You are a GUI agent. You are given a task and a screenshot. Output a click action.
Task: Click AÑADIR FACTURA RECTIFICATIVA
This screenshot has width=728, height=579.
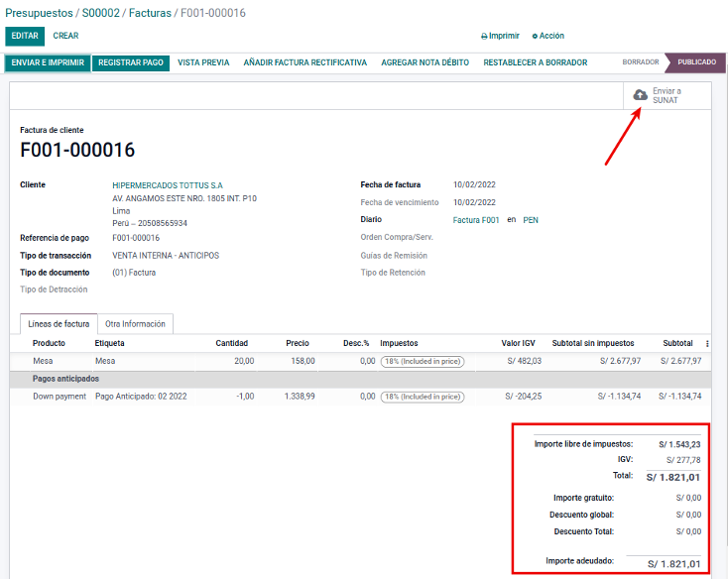click(304, 62)
